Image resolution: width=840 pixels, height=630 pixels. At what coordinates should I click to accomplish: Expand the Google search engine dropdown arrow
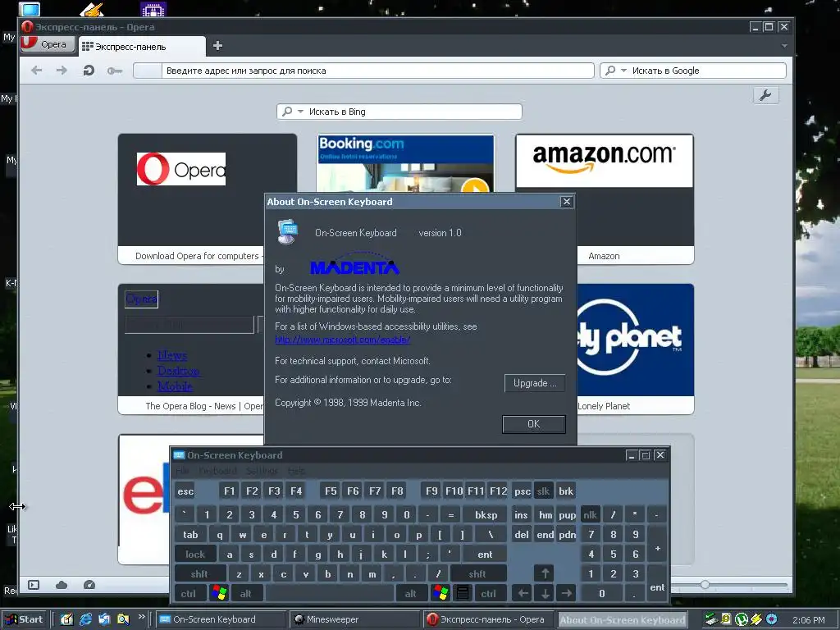[623, 71]
